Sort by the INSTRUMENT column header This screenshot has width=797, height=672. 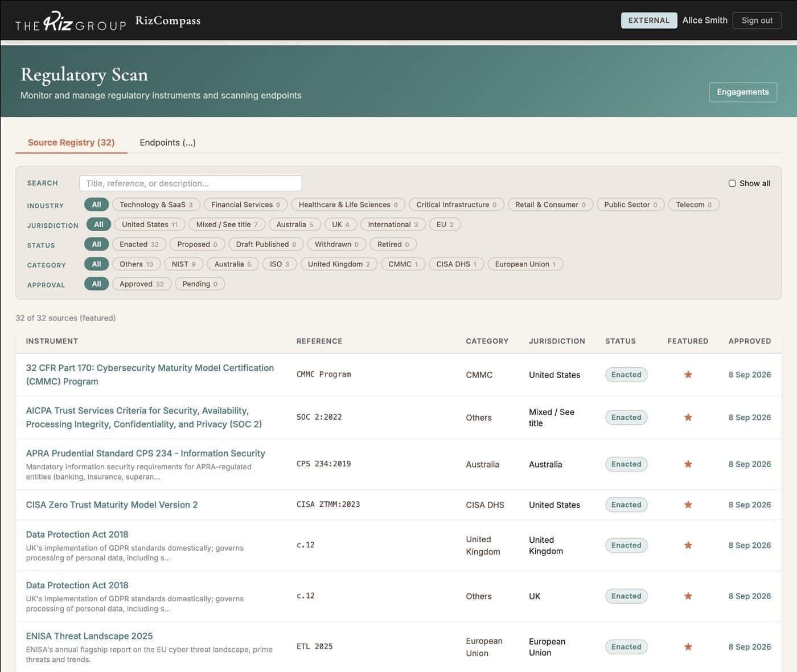point(52,341)
